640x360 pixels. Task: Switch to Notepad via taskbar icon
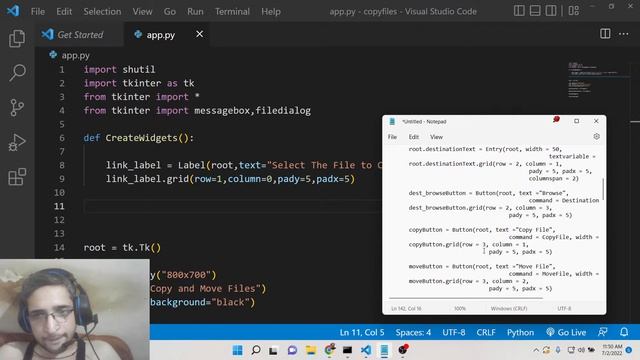[x=384, y=350]
